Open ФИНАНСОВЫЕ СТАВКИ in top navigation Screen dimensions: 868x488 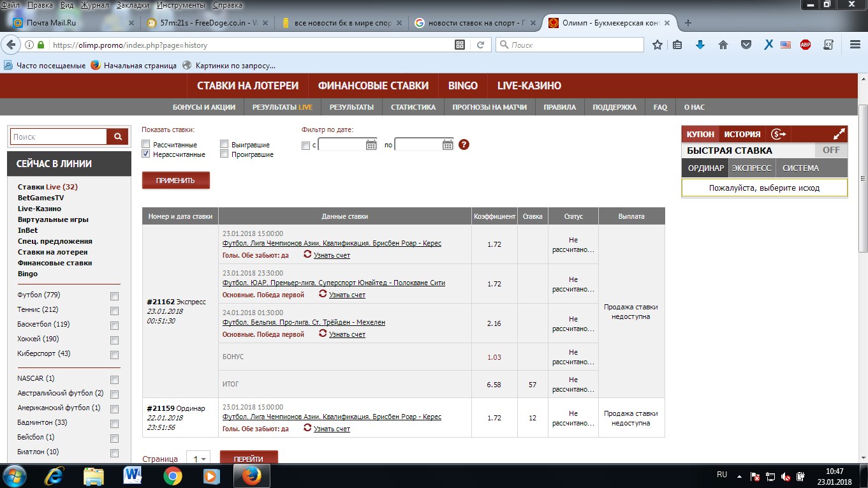(x=373, y=85)
